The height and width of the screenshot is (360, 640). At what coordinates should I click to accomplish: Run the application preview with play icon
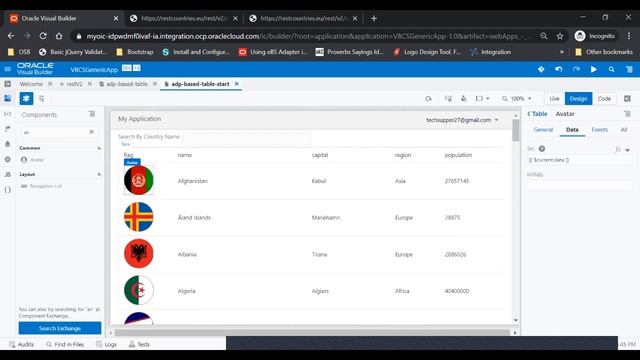pyautogui.click(x=593, y=69)
